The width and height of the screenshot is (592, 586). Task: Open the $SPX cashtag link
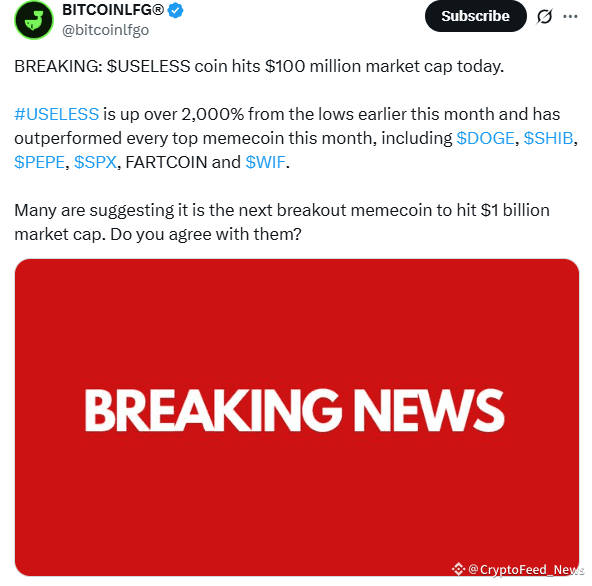95,162
